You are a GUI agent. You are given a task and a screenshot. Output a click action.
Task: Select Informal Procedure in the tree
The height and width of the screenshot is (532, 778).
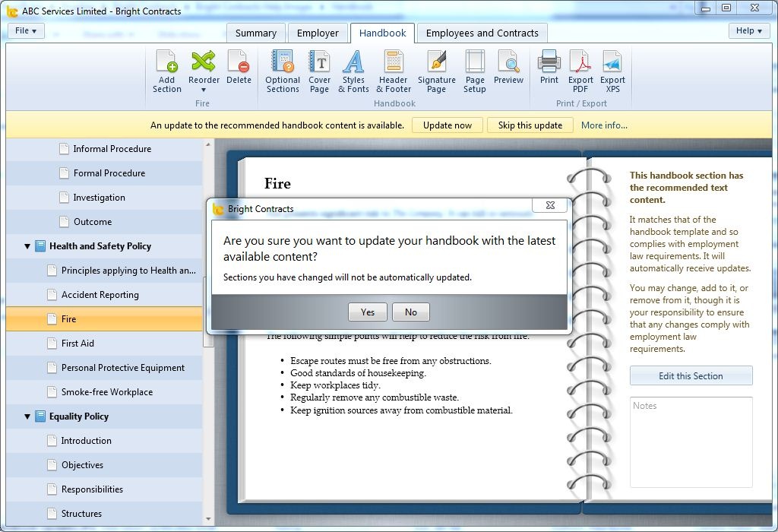point(104,149)
